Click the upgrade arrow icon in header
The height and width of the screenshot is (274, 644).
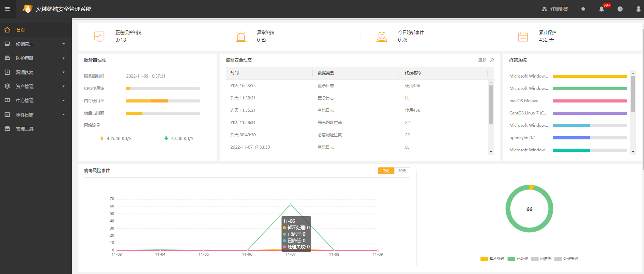583,9
